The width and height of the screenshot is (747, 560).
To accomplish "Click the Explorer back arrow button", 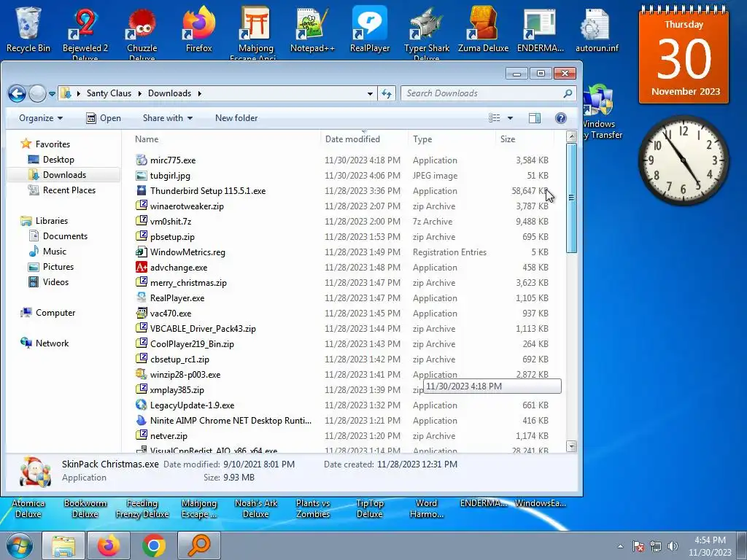I will coord(18,93).
